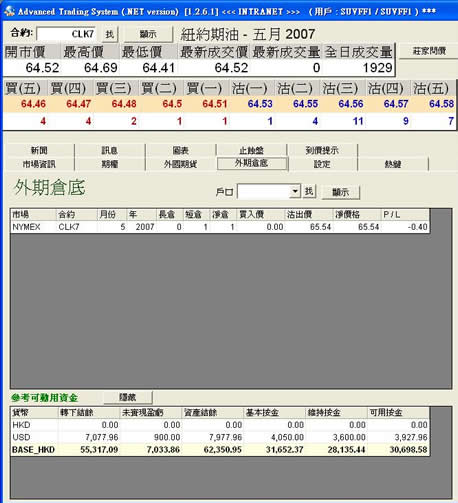
Task: Click the 莊家問價 button
Action: tap(429, 51)
